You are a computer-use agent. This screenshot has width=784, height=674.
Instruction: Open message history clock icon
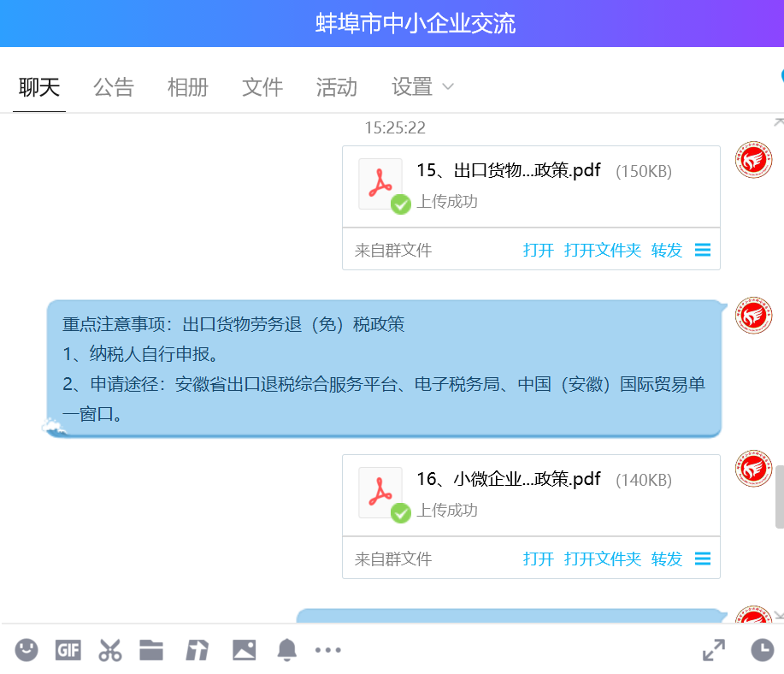click(763, 650)
